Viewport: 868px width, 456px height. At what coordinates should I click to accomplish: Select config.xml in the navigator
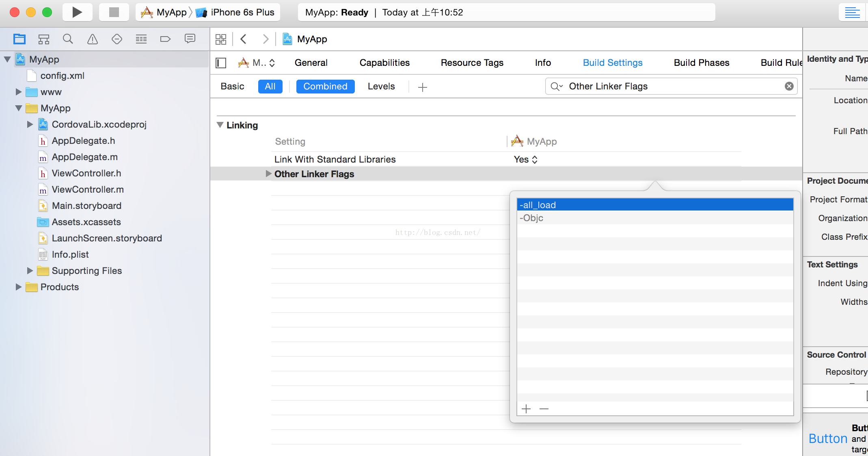click(62, 76)
